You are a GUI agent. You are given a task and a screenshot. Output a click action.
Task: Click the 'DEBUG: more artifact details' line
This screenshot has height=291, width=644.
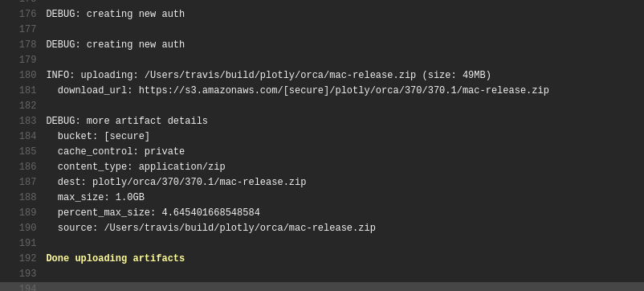127,121
